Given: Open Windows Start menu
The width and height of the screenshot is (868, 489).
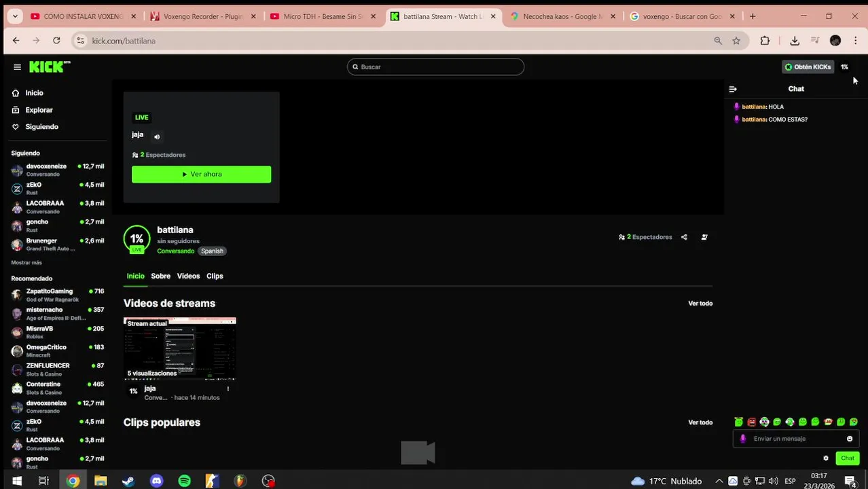Looking at the screenshot, I should (x=17, y=481).
